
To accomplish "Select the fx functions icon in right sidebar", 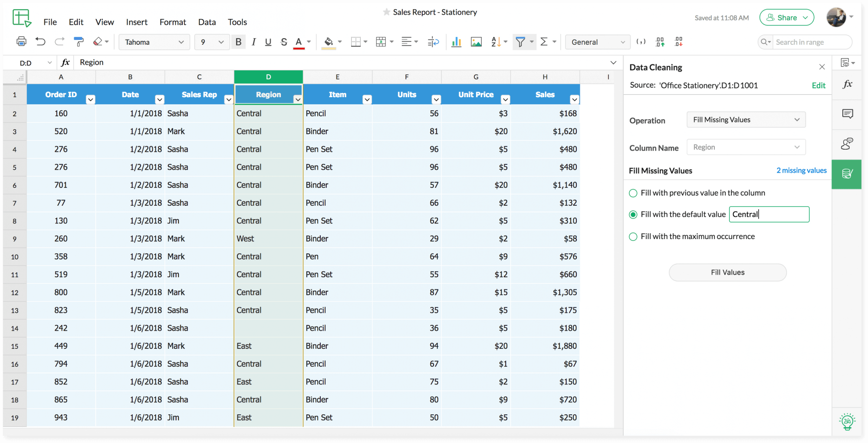I will 847,85.
